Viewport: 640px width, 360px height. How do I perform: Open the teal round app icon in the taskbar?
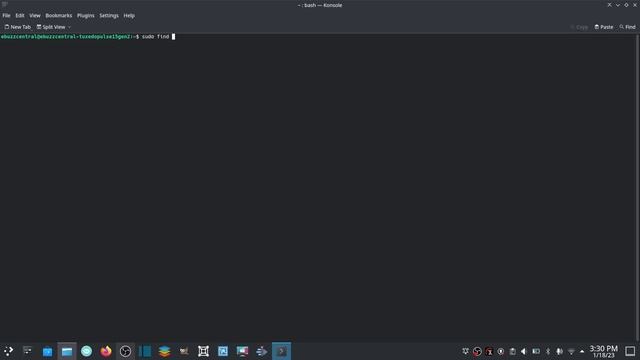(87, 351)
